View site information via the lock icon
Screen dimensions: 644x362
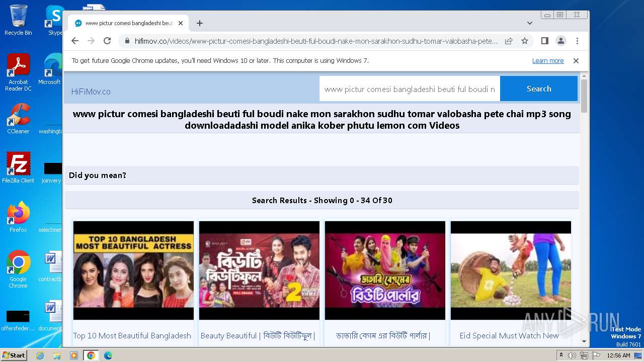point(127,41)
